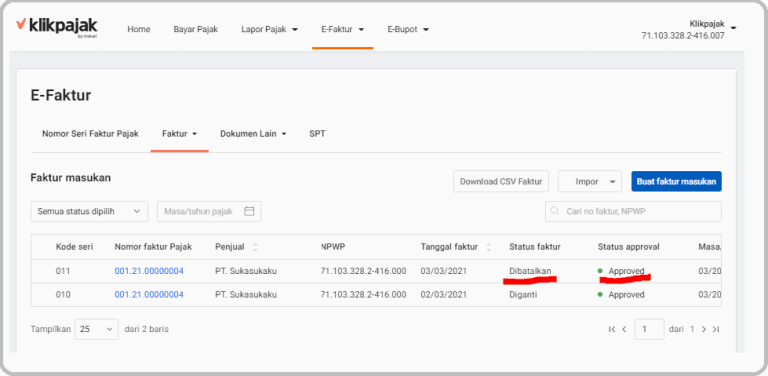Expand the Lapor Pajak menu
Image resolution: width=768 pixels, height=376 pixels.
click(x=269, y=29)
